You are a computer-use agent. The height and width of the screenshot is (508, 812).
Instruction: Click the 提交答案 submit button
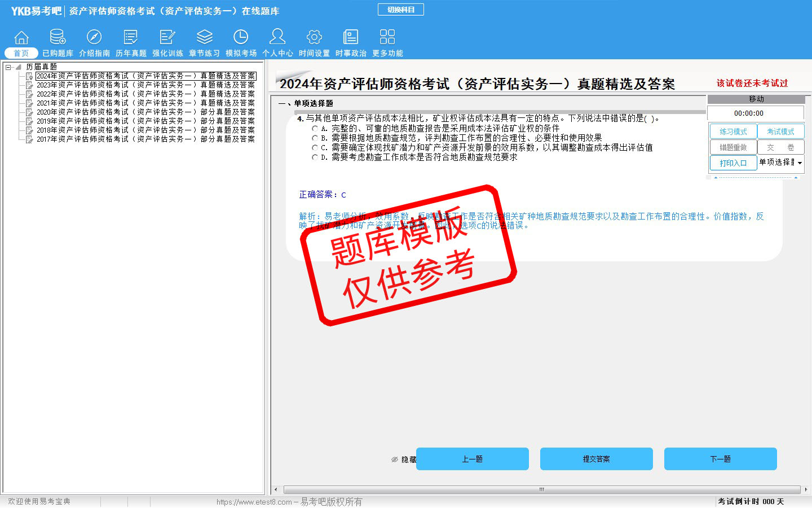pos(596,459)
